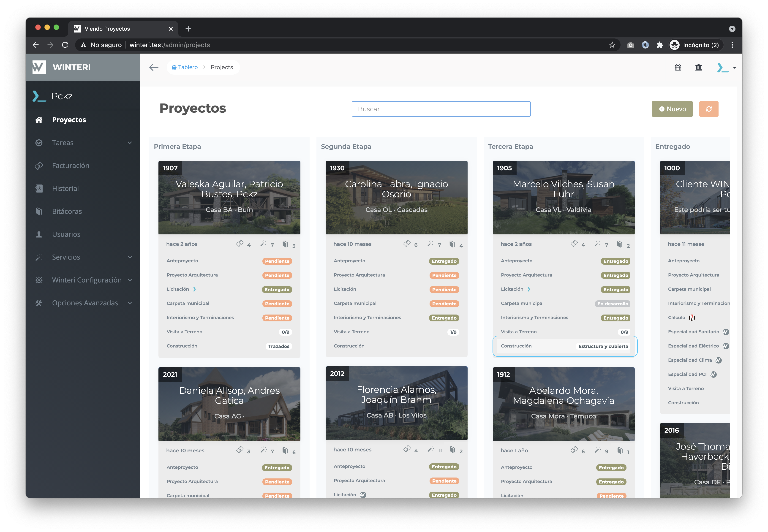Click the bank building icon in header
Screen dimensions: 768x532
698,67
